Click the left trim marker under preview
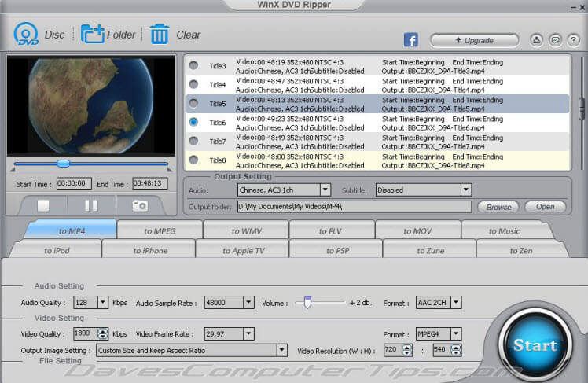588x383 pixels. [13, 170]
